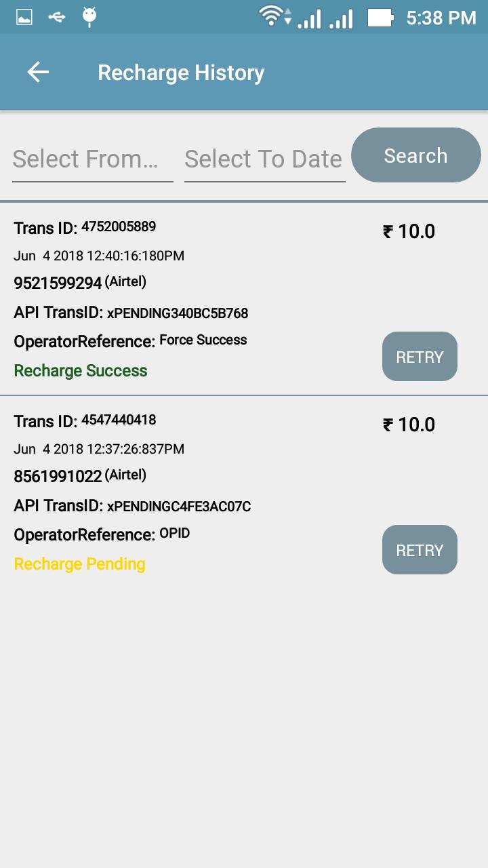Screen dimensions: 488x868
Task: Retry the pending 8561991022 recharge
Action: [420, 550]
